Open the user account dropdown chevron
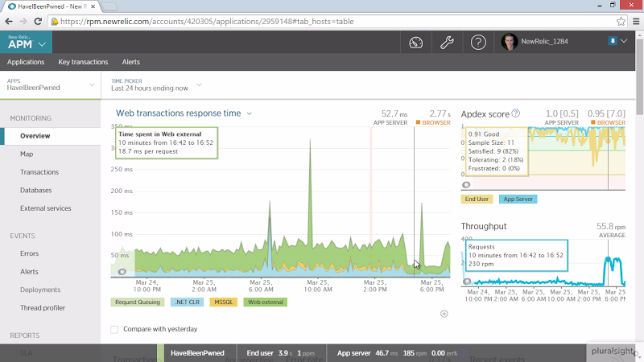This screenshot has width=644, height=362. coord(624,41)
